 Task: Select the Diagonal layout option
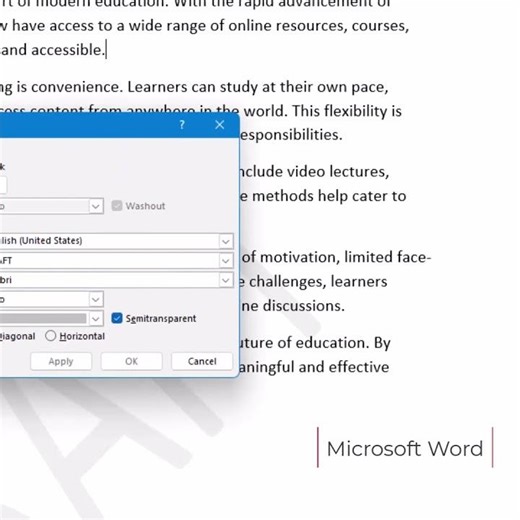point(17,336)
